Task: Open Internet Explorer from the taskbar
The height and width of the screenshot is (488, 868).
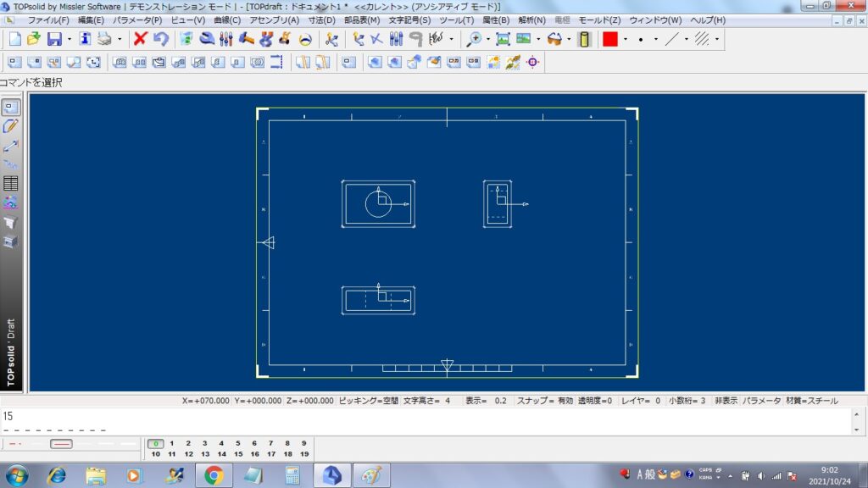Action: (x=57, y=475)
